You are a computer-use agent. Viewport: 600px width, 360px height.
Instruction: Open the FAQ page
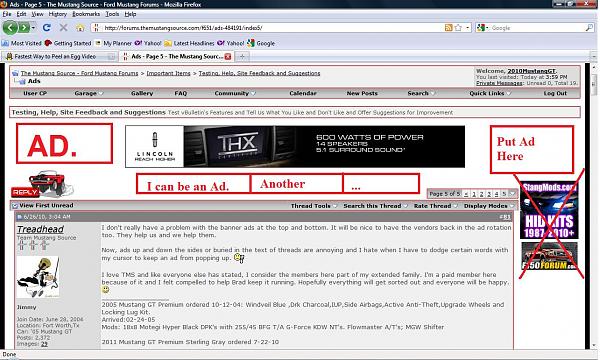181,93
